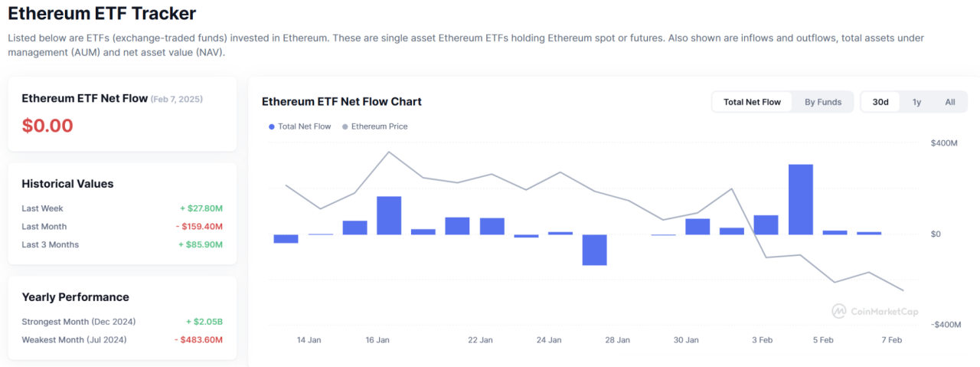Screen dimensions: 980x367
Task: Choose the 1y time range
Action: tap(916, 102)
